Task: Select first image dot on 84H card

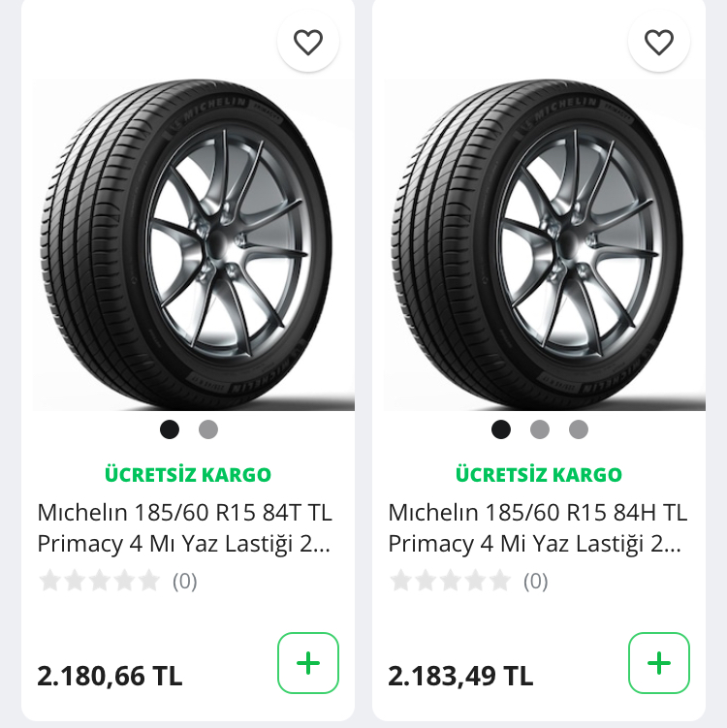Action: pos(501,429)
